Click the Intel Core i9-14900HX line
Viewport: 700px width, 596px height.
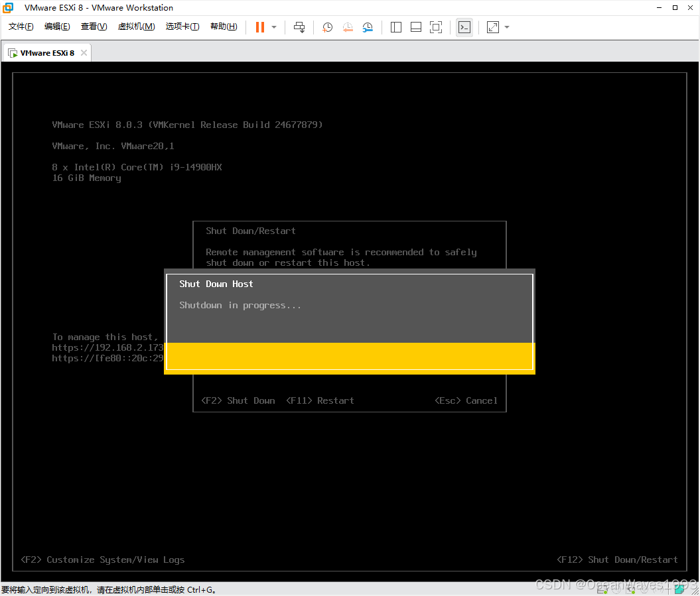[x=137, y=167]
